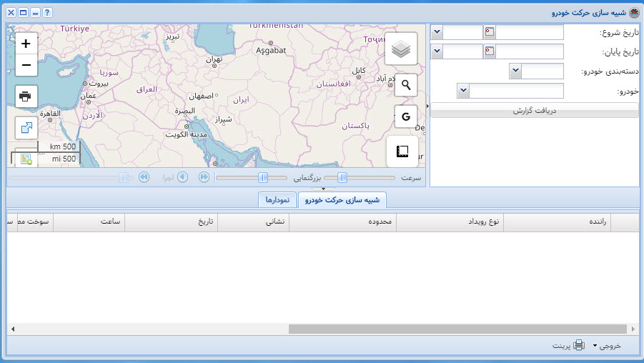Click the rewind playback button
Screen dimensions: 644x363
coord(144,177)
